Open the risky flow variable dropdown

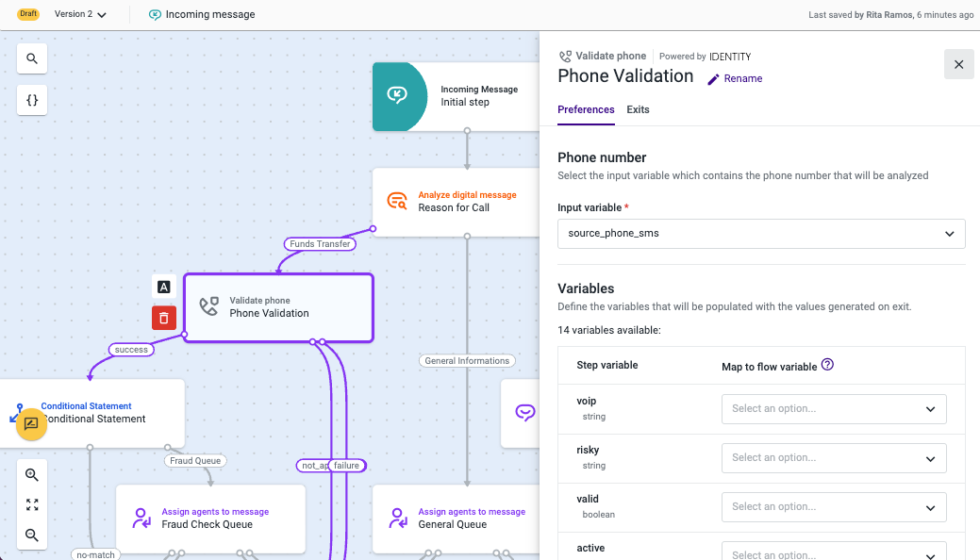tap(834, 458)
